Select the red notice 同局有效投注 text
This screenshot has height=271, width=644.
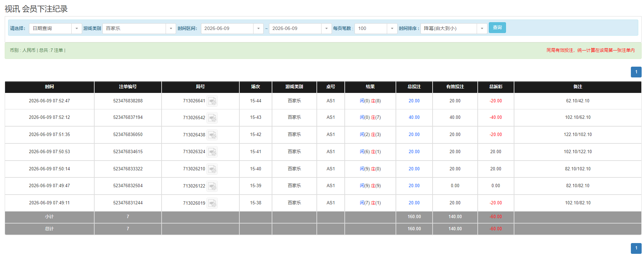(x=590, y=50)
